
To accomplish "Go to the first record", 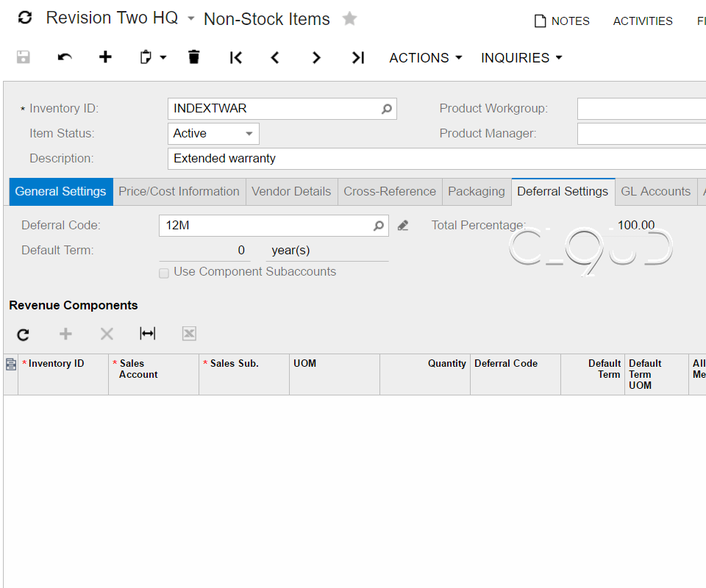I will [235, 57].
